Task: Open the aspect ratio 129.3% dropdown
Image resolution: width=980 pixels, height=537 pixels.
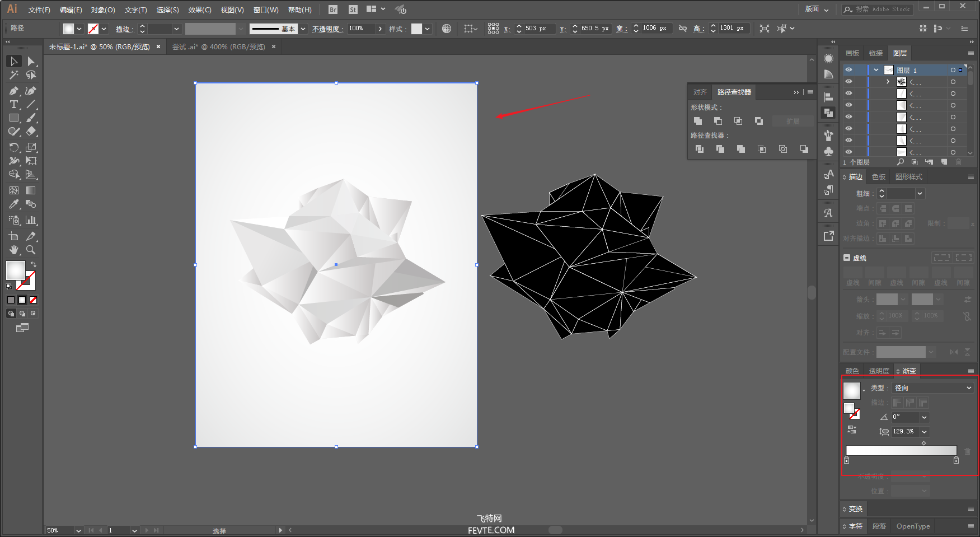Action: [925, 432]
